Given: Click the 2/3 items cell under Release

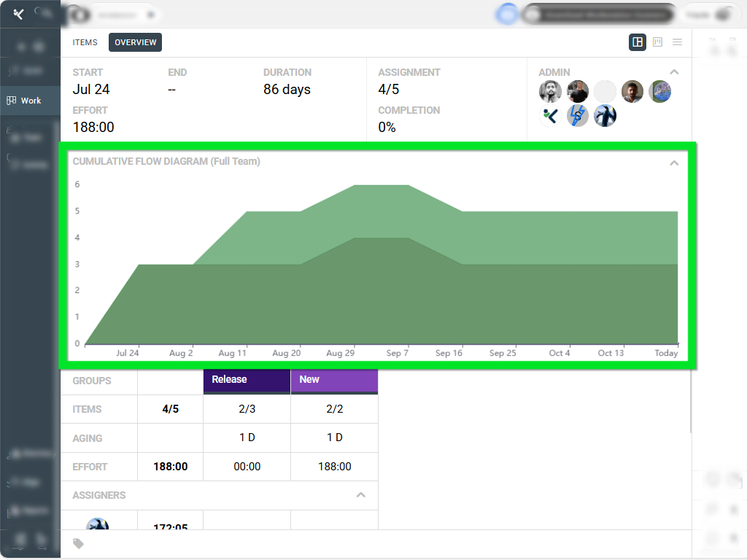Looking at the screenshot, I should [247, 409].
